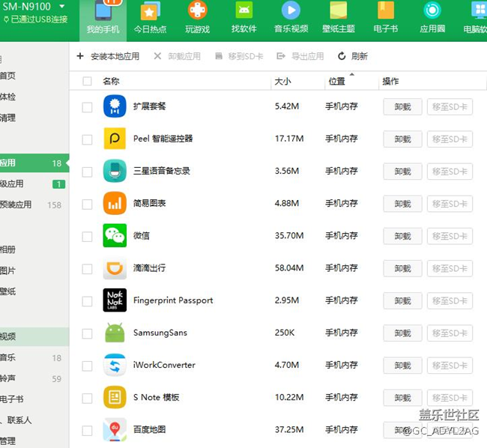Toggle the select-all checkbox in header
The width and height of the screenshot is (487, 448).
point(88,82)
